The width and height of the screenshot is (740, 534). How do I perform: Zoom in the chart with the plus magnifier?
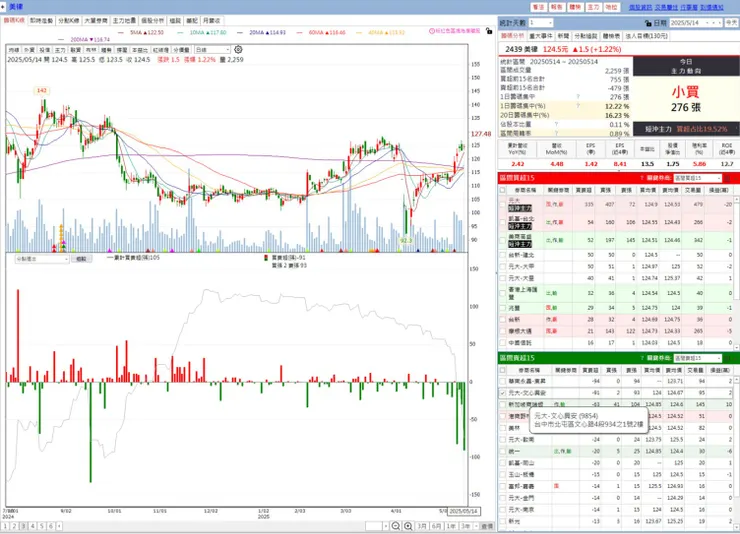[408, 526]
